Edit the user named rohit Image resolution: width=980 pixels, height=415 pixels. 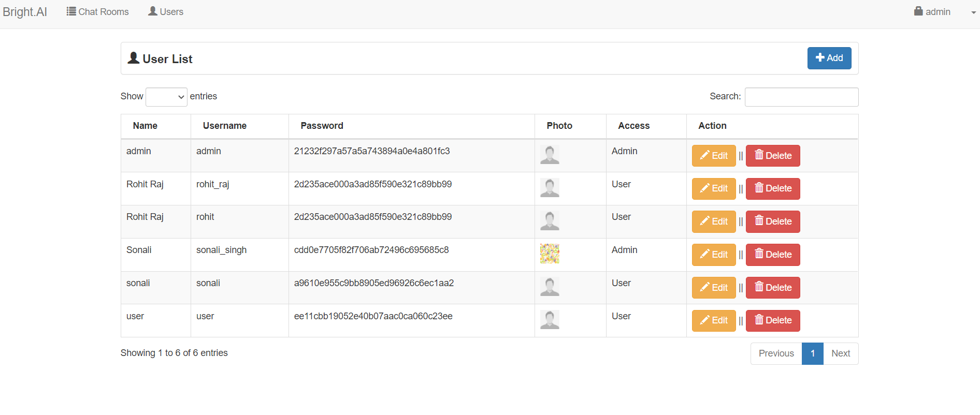pos(713,221)
